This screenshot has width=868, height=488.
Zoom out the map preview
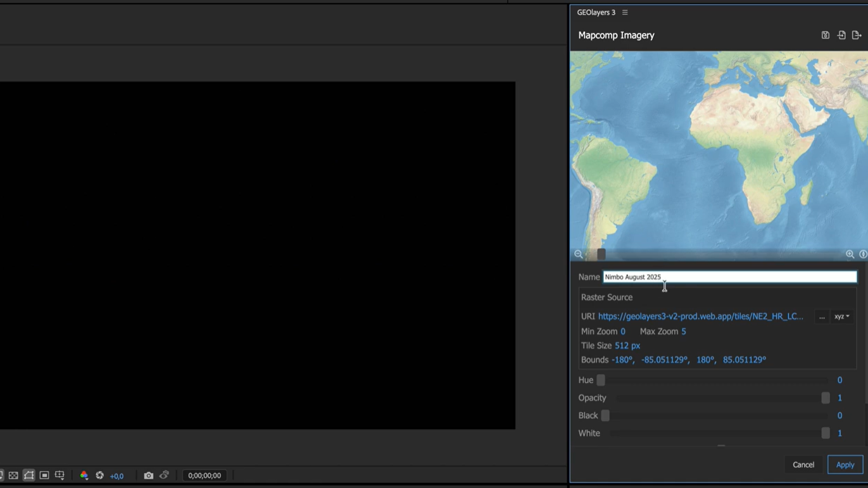click(x=579, y=254)
